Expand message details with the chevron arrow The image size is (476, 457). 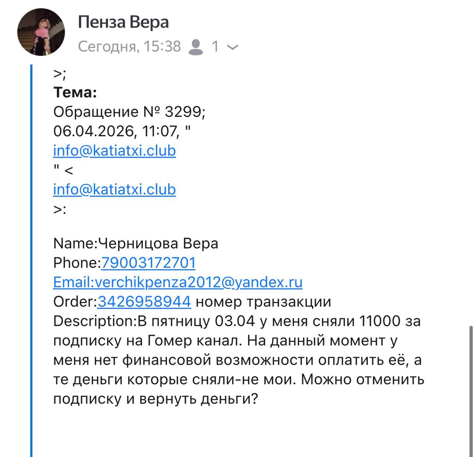pyautogui.click(x=232, y=47)
